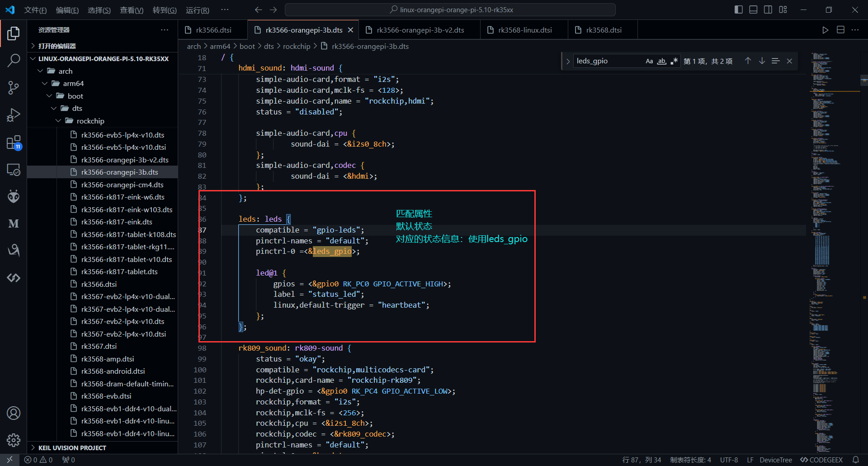868x466 pixels.
Task: Toggle Match Whole Word in find widget
Action: 661,61
